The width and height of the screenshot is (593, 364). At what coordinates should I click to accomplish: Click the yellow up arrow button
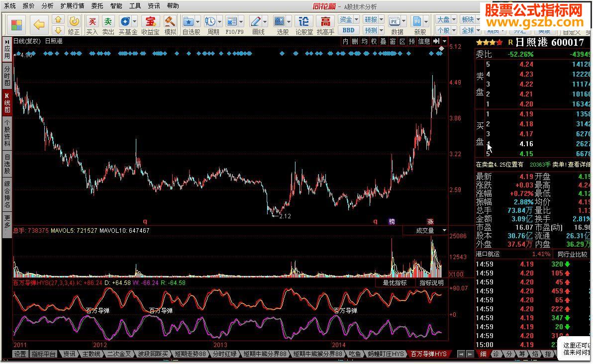pyautogui.click(x=58, y=19)
